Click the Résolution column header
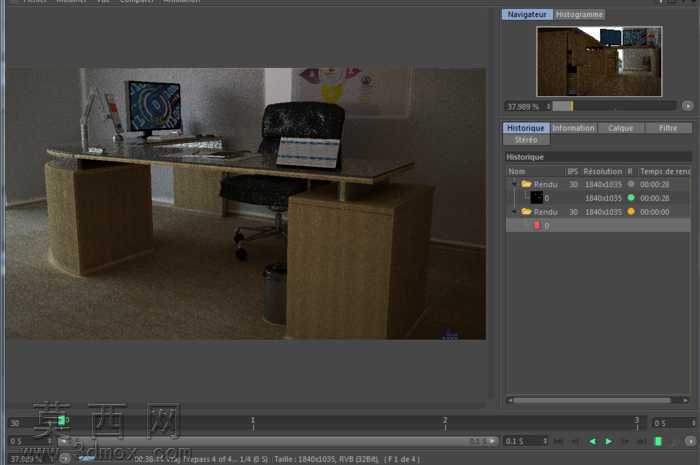The height and width of the screenshot is (465, 700). pos(602,171)
